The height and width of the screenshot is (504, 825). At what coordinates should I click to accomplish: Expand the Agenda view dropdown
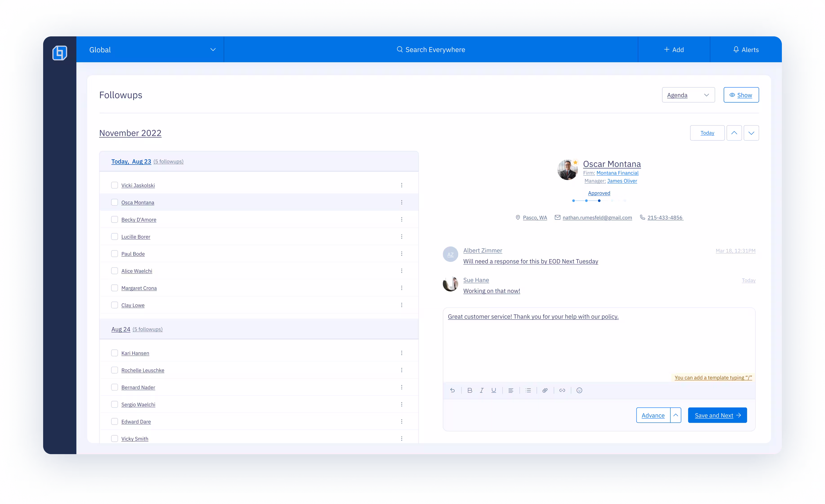[x=688, y=95]
